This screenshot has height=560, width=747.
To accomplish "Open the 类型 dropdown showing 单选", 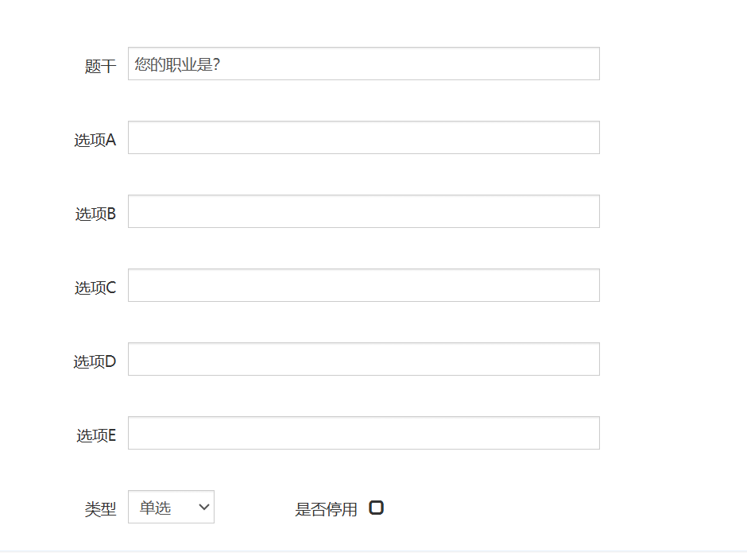I will tap(171, 507).
